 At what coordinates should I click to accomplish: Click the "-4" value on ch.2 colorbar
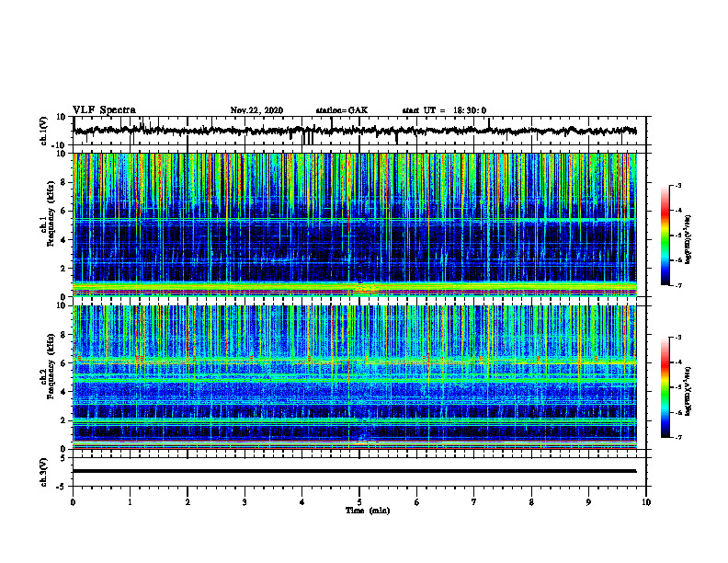point(677,362)
